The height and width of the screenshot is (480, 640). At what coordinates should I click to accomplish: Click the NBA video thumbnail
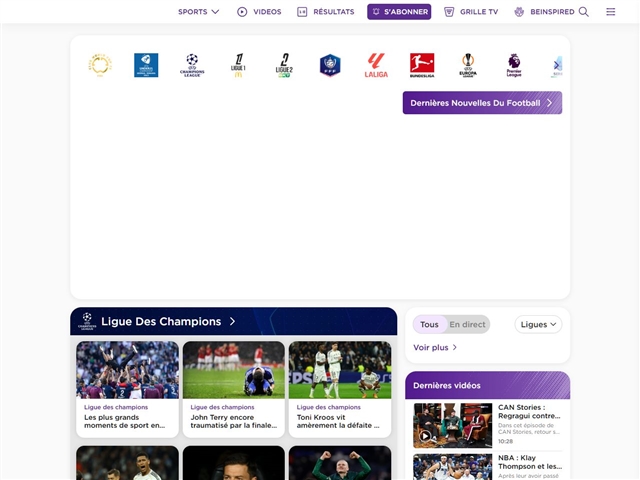[x=453, y=467]
